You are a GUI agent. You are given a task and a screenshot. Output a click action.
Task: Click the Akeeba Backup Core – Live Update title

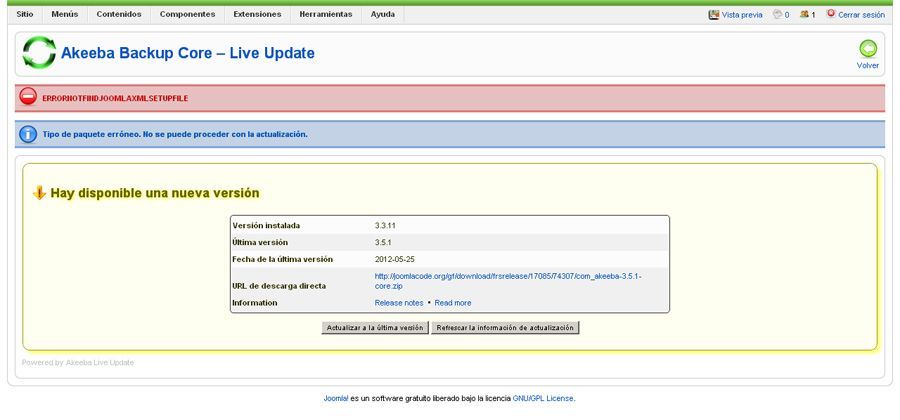coord(188,53)
